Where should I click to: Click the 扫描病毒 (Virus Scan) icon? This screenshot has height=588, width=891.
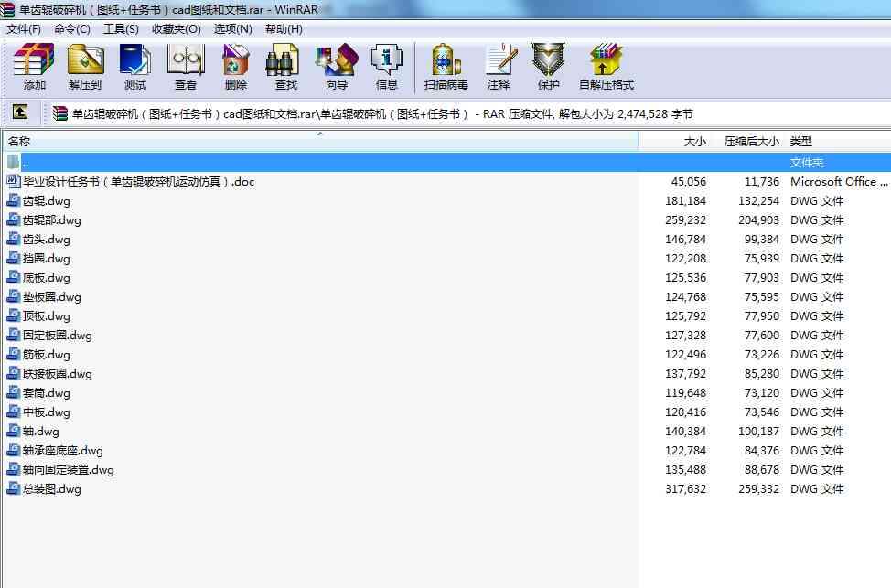tap(446, 67)
